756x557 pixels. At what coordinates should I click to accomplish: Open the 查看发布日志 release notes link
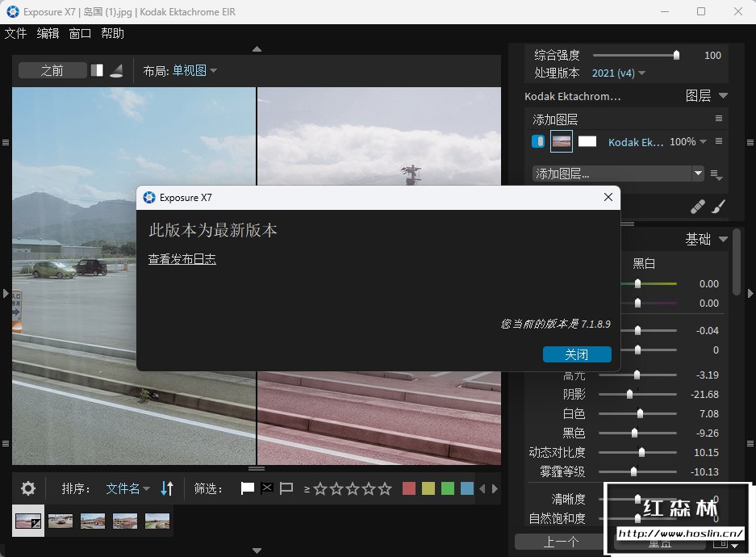182,259
